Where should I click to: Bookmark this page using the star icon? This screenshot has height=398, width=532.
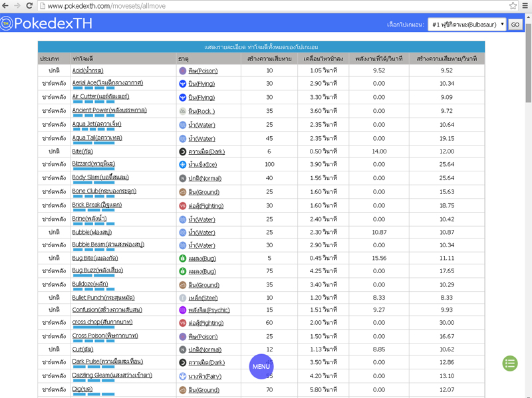coord(513,5)
